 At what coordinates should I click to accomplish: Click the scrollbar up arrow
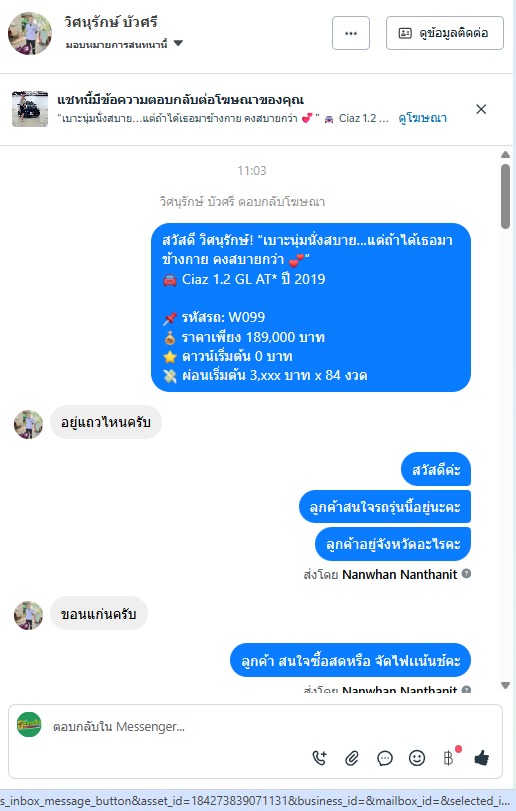tap(506, 154)
